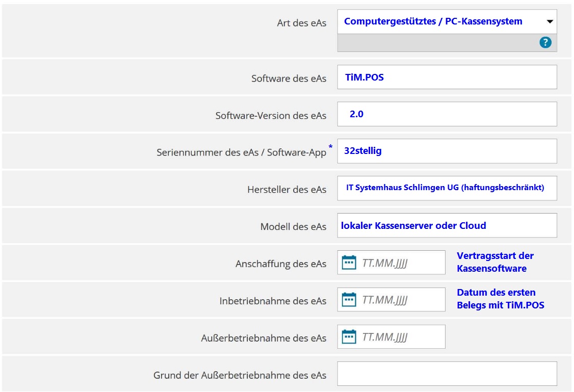Viewport: 574px width, 392px height.
Task: Open the calendar icon for Anschaffung des eAs
Action: [349, 263]
